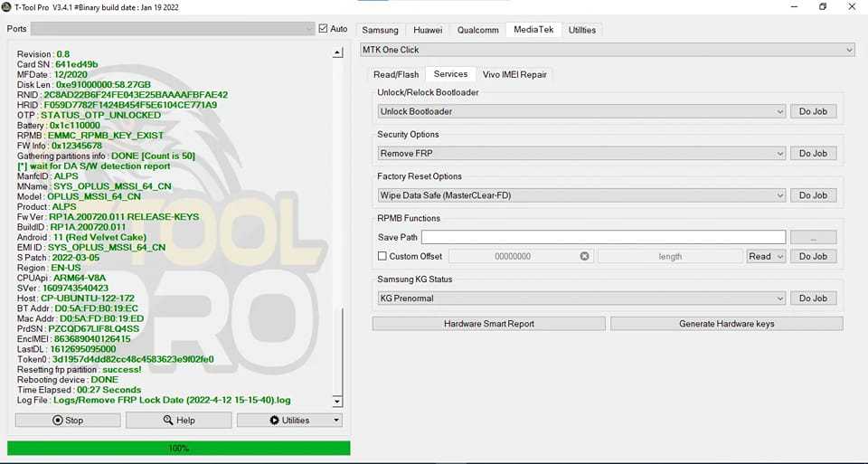Click Do Job for RPMB Functions
Screen dimensions: 868x464
(x=813, y=256)
